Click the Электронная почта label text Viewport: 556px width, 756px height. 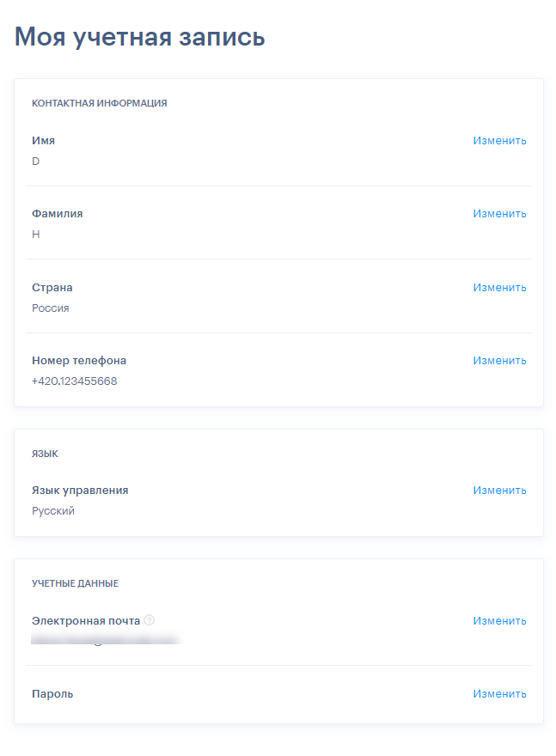tap(86, 621)
